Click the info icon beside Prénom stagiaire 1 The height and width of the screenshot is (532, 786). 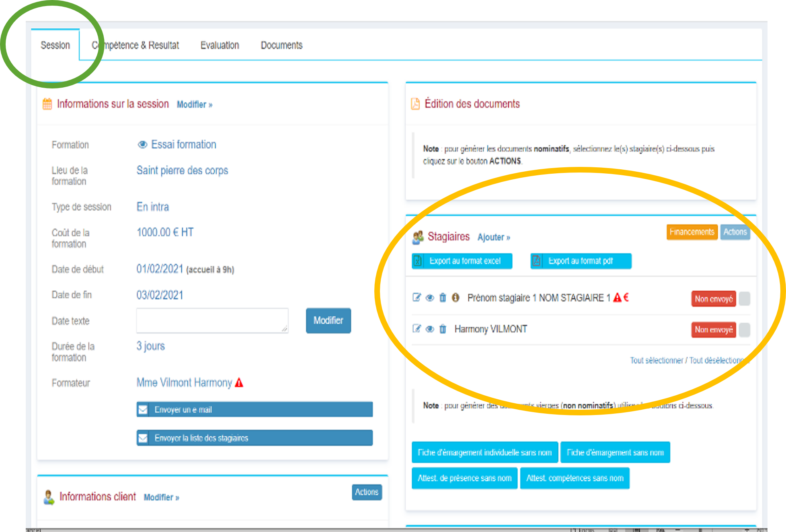455,298
